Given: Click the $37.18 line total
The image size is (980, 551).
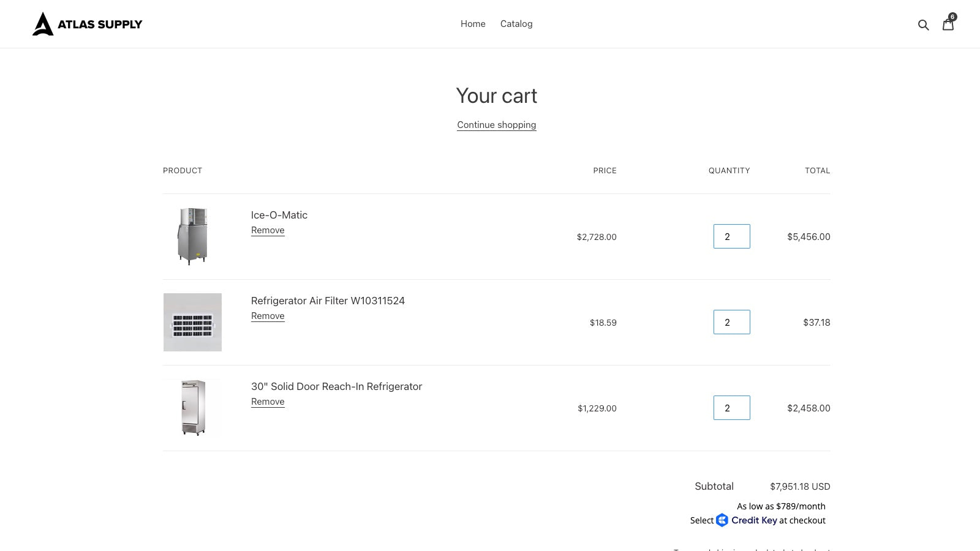Looking at the screenshot, I should click(816, 323).
